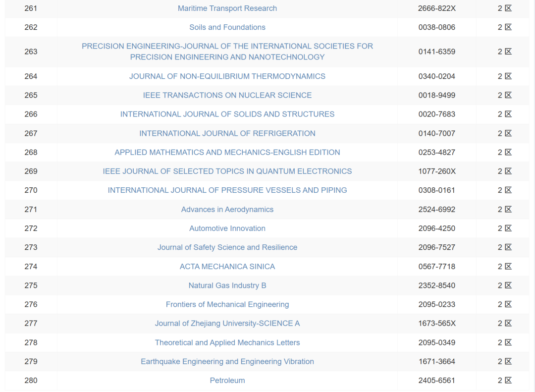Screen dimensions: 535x392
Task: Select ISSN 2352-8540 cell
Action: [437, 285]
